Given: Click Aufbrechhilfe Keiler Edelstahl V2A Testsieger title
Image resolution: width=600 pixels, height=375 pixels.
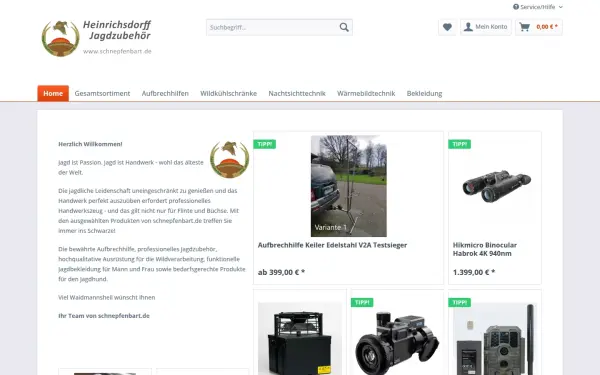Looking at the screenshot, I should [x=332, y=245].
